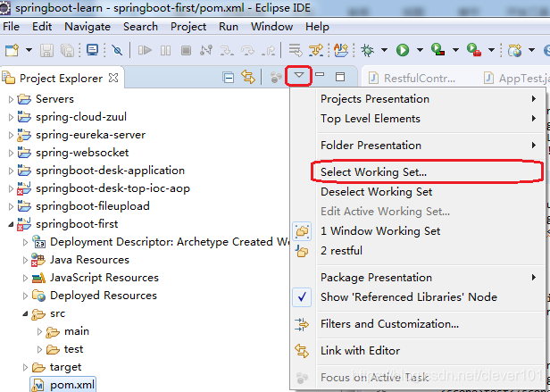This screenshot has height=392, width=550.
Task: Click the Debug bug icon
Action: [368, 50]
